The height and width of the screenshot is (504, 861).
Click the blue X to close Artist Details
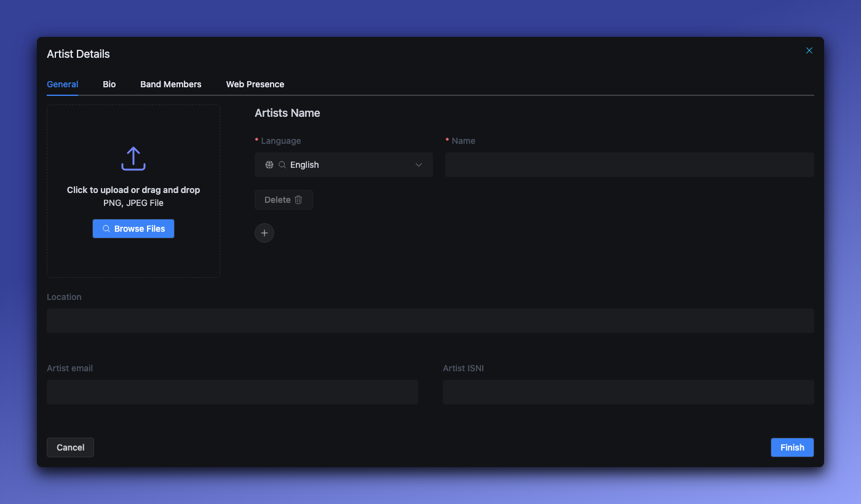pyautogui.click(x=809, y=50)
